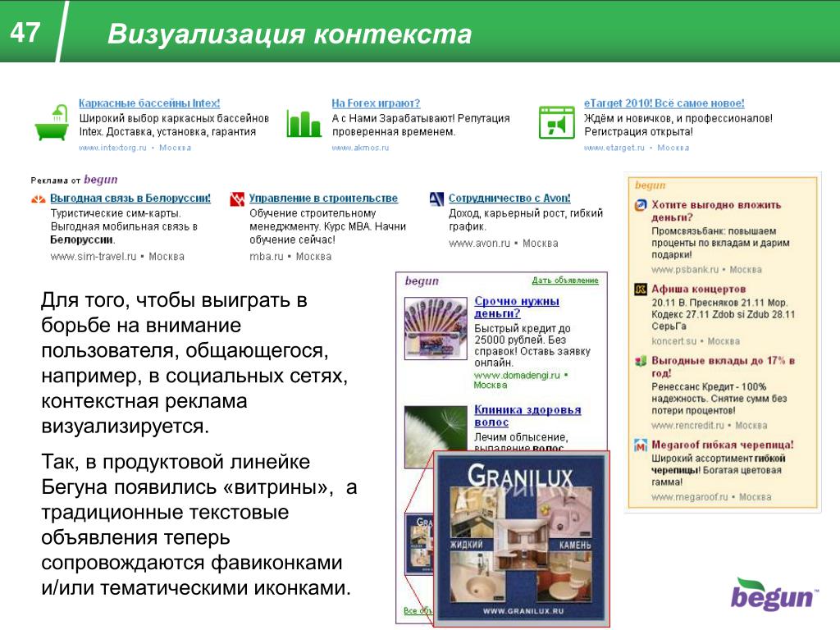Click the WWW.GRANILUX.RU text on the banner
The height and width of the screenshot is (630, 840).
tap(523, 610)
